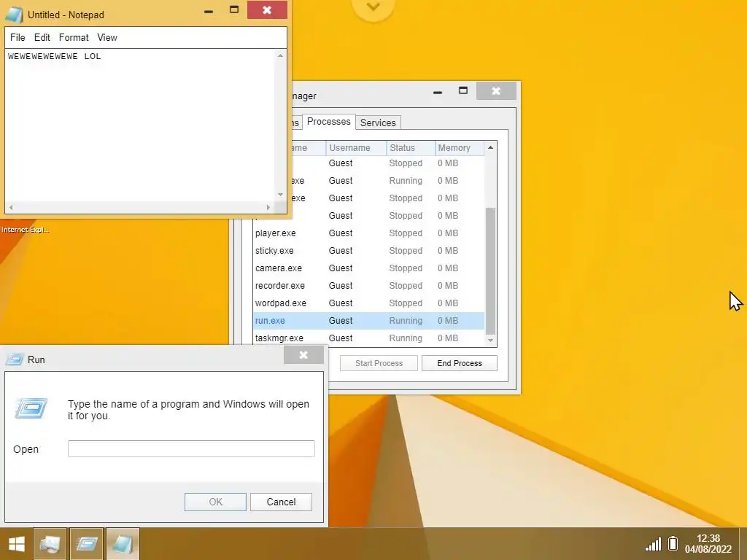This screenshot has height=560, width=747.
Task: Switch to the Processes tab
Action: point(329,122)
